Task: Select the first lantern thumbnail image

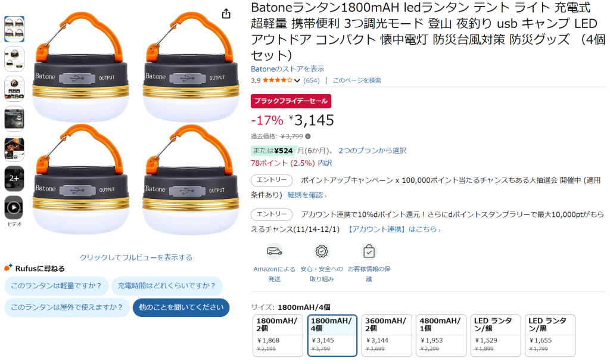Action: tap(14, 29)
